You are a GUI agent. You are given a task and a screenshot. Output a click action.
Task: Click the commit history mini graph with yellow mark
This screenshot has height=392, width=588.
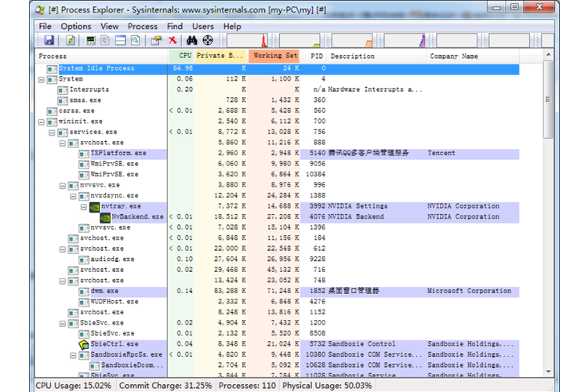(299, 41)
